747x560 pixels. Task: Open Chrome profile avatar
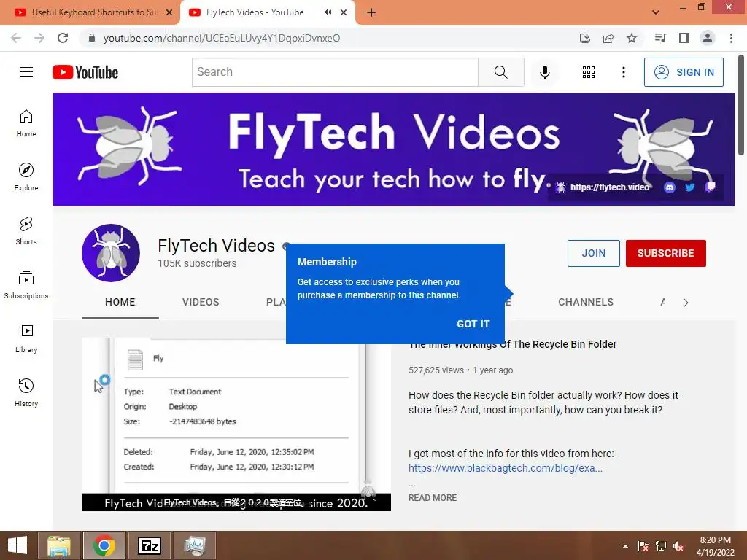(708, 38)
